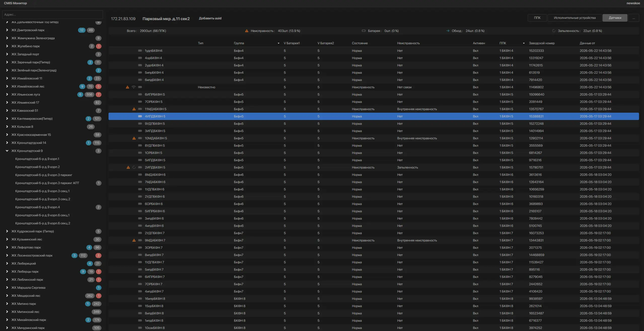This screenshot has width=644, height=331.
Task: Expand ЖК Люберецкий tree node
Action: pyautogui.click(x=7, y=264)
